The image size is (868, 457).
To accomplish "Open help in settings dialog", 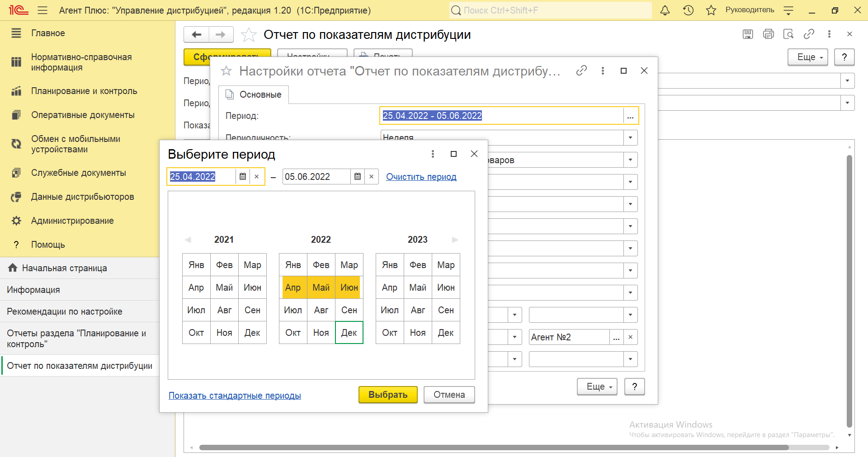I will point(635,386).
